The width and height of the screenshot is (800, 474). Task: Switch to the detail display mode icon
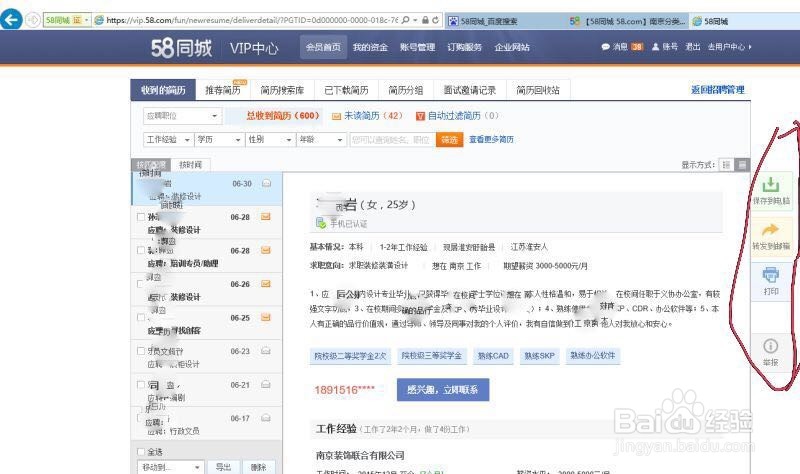pyautogui.click(x=742, y=165)
